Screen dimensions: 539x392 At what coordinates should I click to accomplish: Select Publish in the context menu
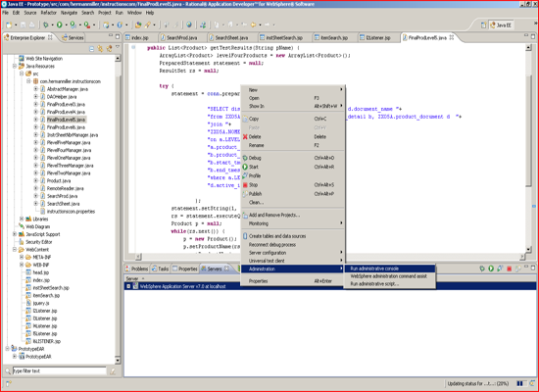click(x=293, y=194)
